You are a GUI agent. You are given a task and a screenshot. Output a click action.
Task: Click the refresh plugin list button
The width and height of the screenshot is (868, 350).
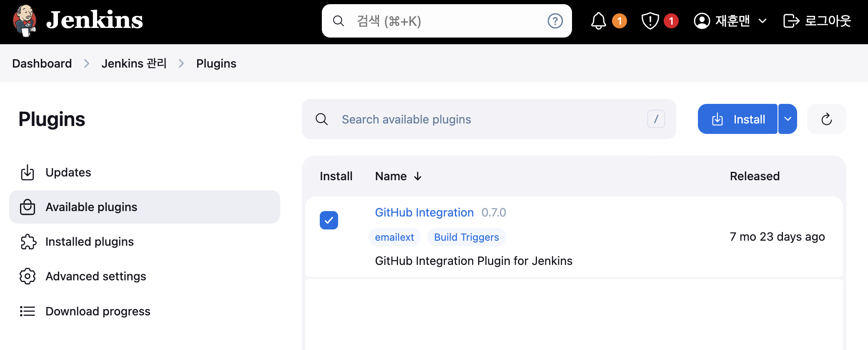click(826, 119)
